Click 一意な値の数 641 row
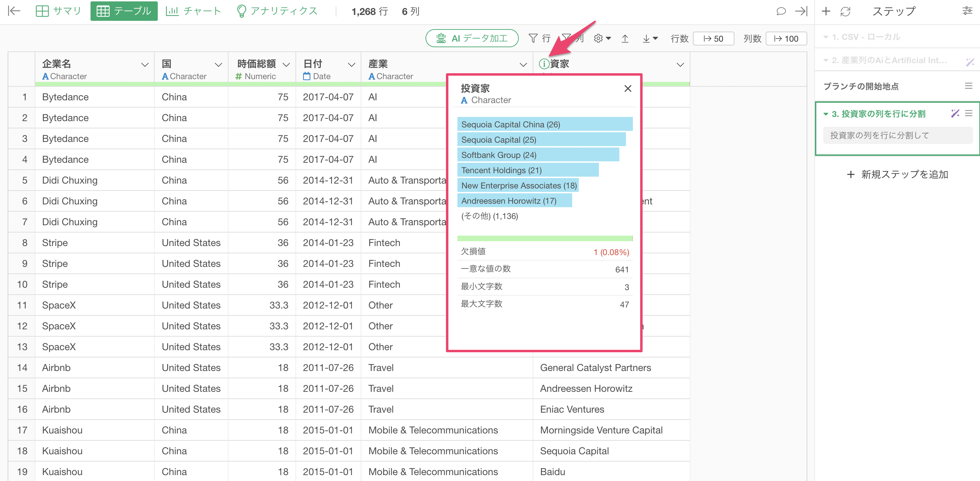 (x=545, y=269)
